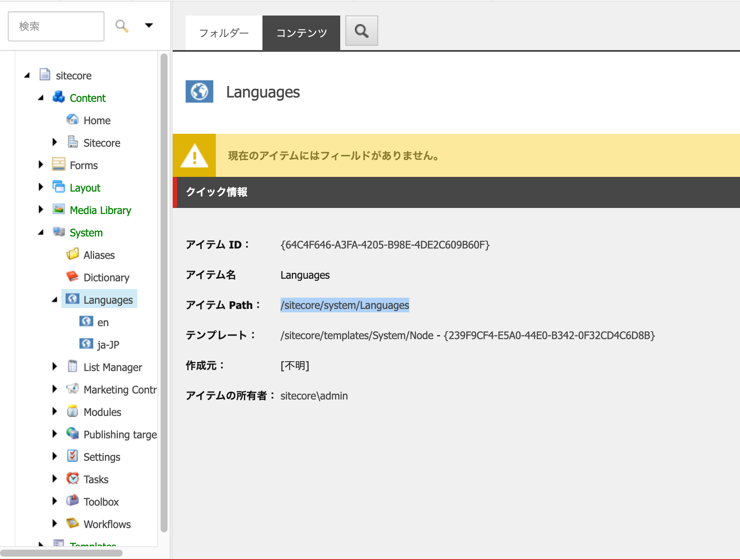Image resolution: width=740 pixels, height=560 pixels.
Task: Click the item ID value {64C4F646-A3FA...}
Action: coord(385,245)
